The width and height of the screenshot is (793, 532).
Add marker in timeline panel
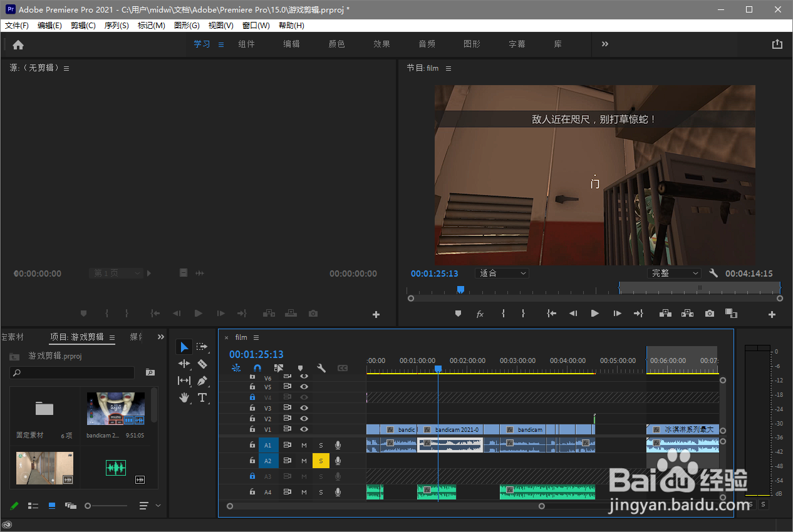coord(300,369)
